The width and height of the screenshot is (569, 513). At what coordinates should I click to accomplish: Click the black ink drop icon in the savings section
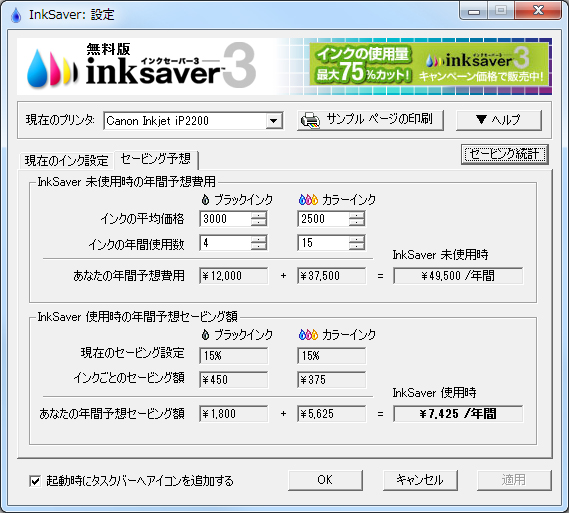click(205, 335)
